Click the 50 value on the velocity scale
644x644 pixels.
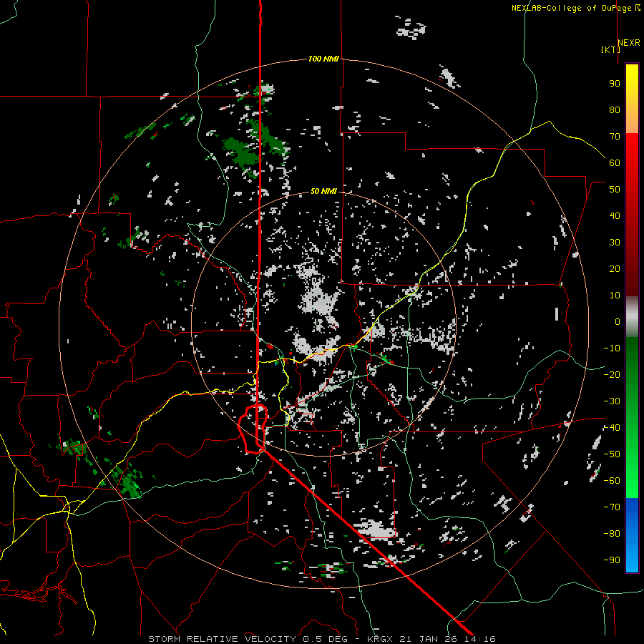point(615,190)
